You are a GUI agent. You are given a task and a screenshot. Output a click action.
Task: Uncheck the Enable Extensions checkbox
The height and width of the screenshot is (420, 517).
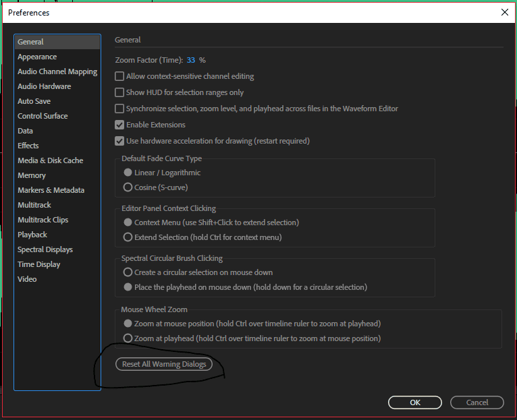click(119, 125)
